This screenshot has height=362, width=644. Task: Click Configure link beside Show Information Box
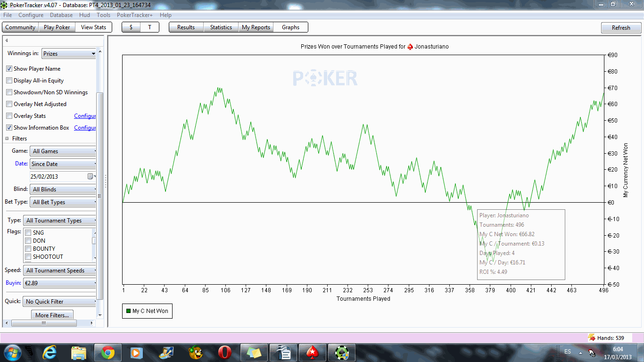pos(85,128)
